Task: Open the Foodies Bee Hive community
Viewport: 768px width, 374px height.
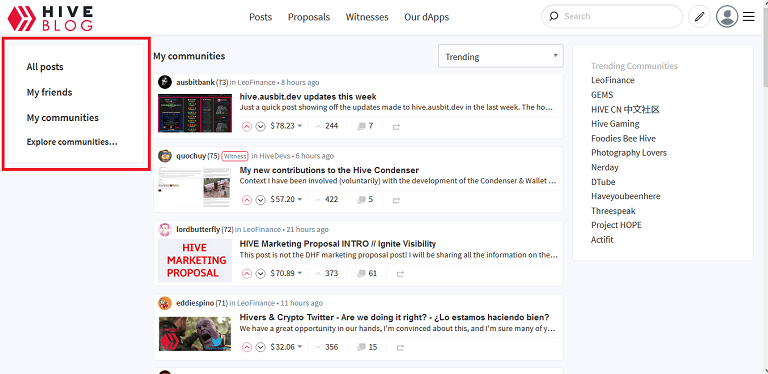Action: (624, 139)
